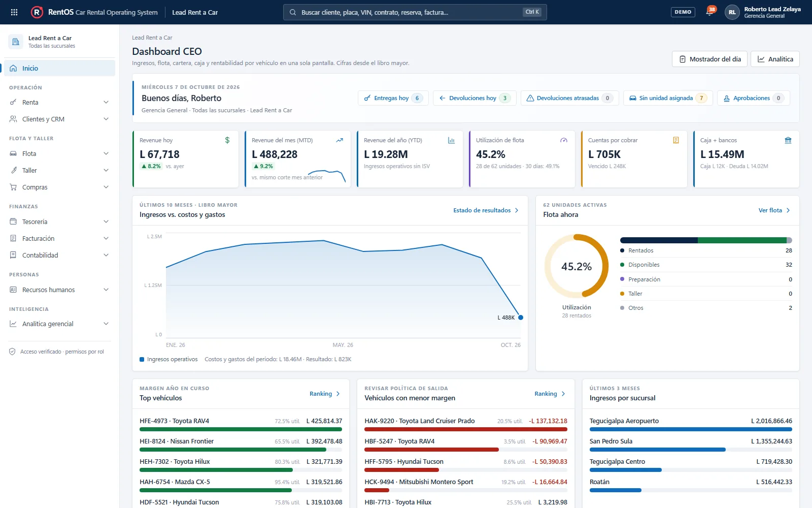The width and height of the screenshot is (812, 508).
Task: Click the dollar icon on Revenue hoy card
Action: pos(227,140)
